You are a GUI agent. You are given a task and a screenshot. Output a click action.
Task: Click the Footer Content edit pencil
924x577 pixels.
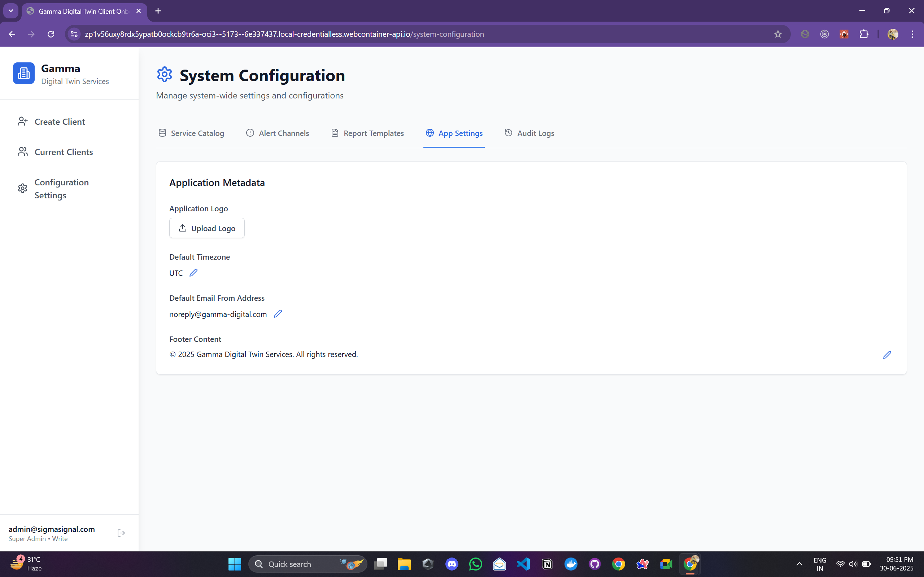887,355
